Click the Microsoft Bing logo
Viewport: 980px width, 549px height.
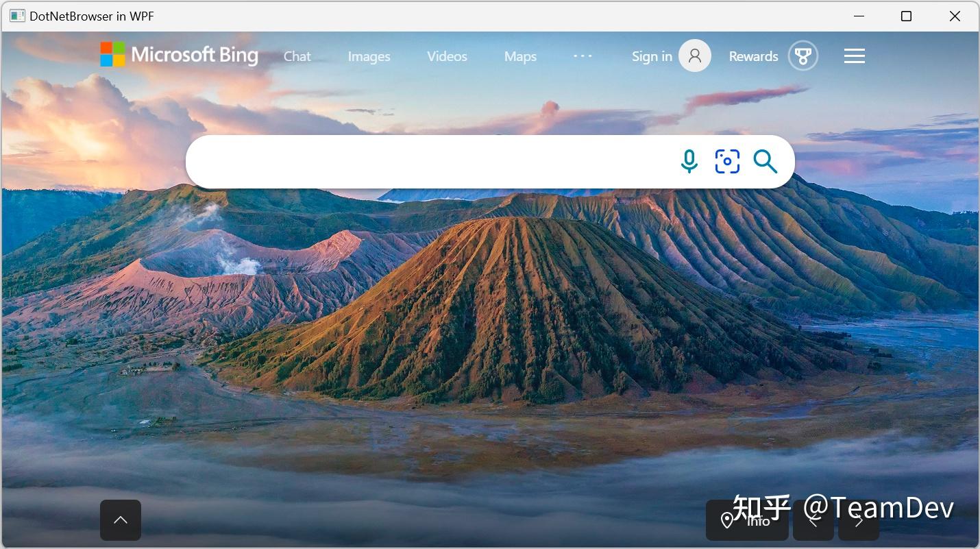(x=180, y=55)
